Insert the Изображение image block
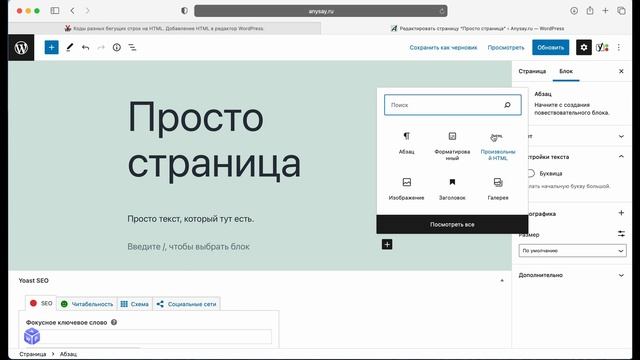 pyautogui.click(x=407, y=189)
